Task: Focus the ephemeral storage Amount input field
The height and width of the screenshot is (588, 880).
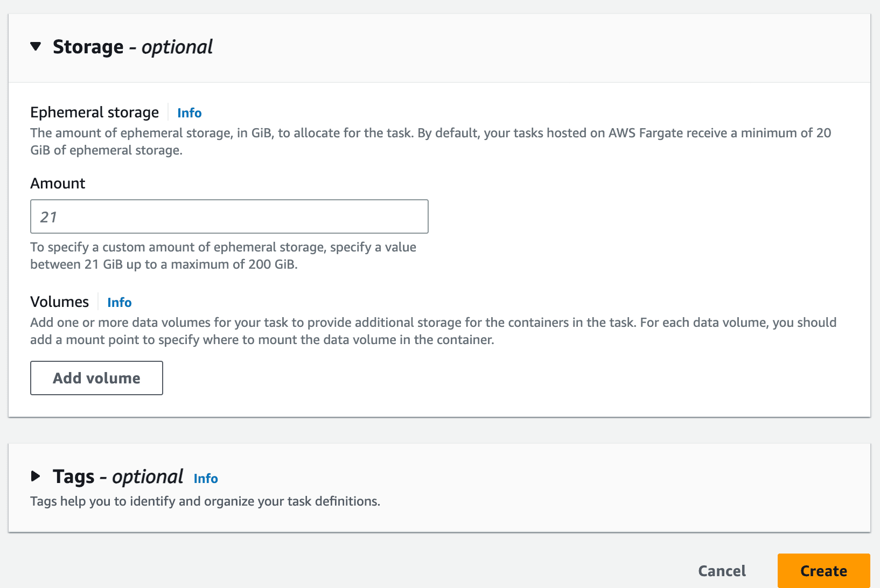Action: tap(229, 217)
